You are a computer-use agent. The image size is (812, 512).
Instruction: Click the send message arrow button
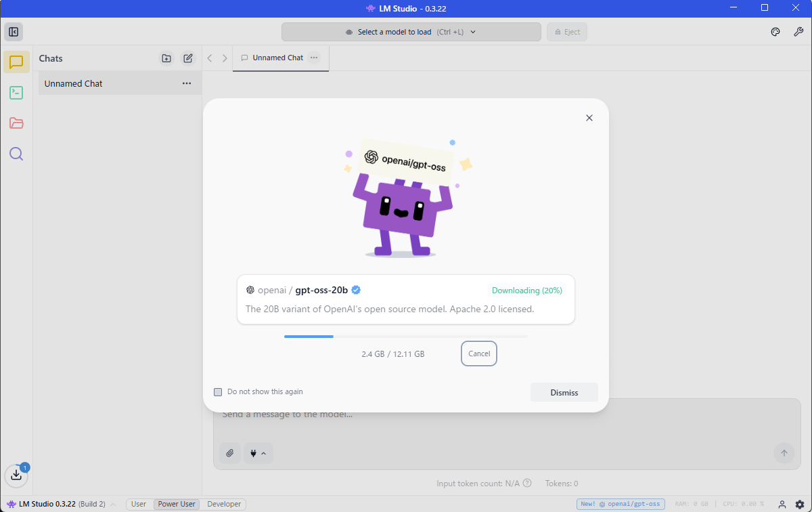pos(784,453)
